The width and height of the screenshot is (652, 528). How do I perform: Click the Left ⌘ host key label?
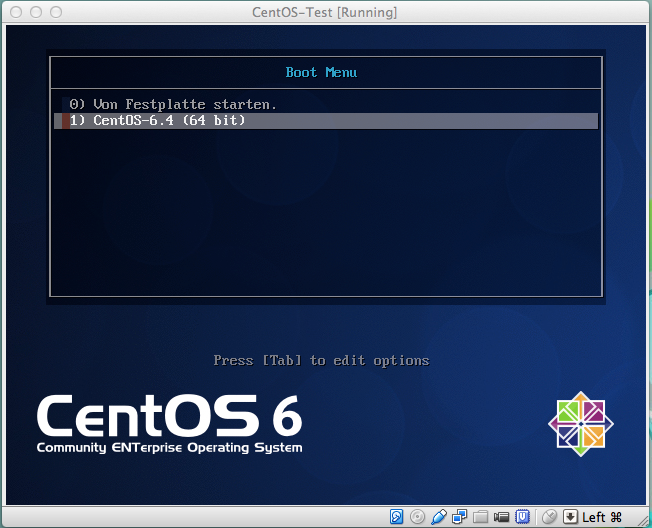pos(602,517)
